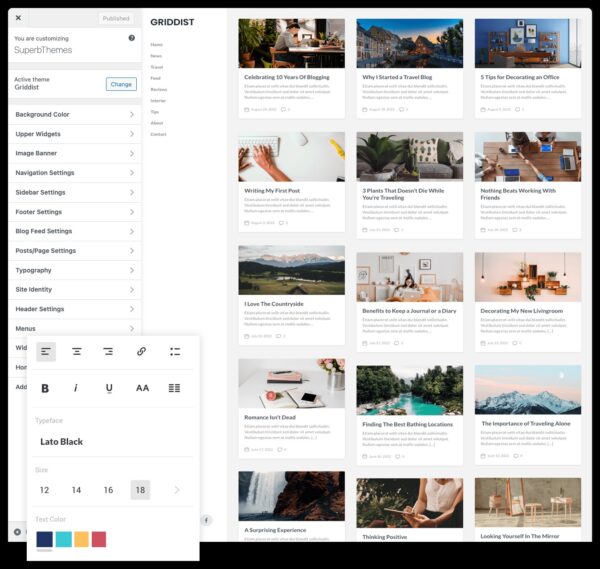Toggle bold formatting

[45, 388]
